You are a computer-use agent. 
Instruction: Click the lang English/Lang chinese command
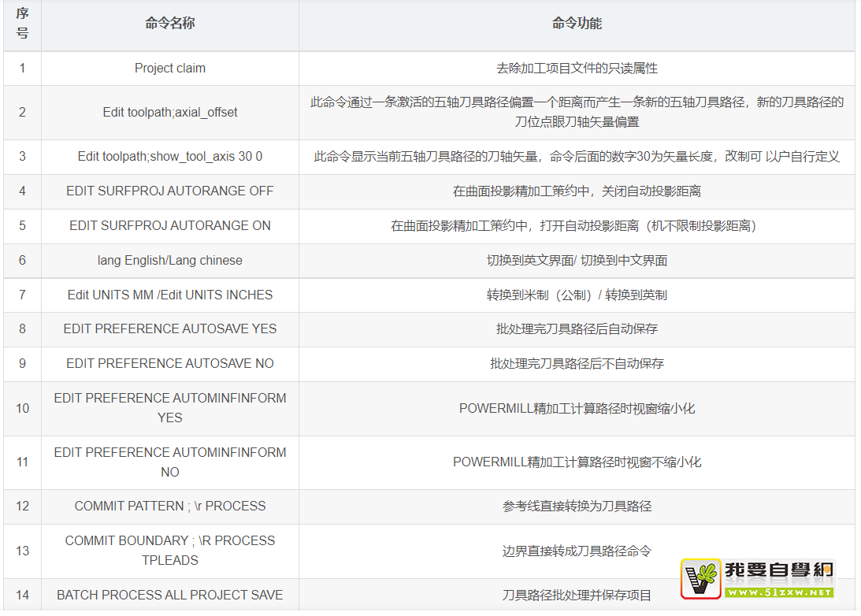click(x=170, y=261)
